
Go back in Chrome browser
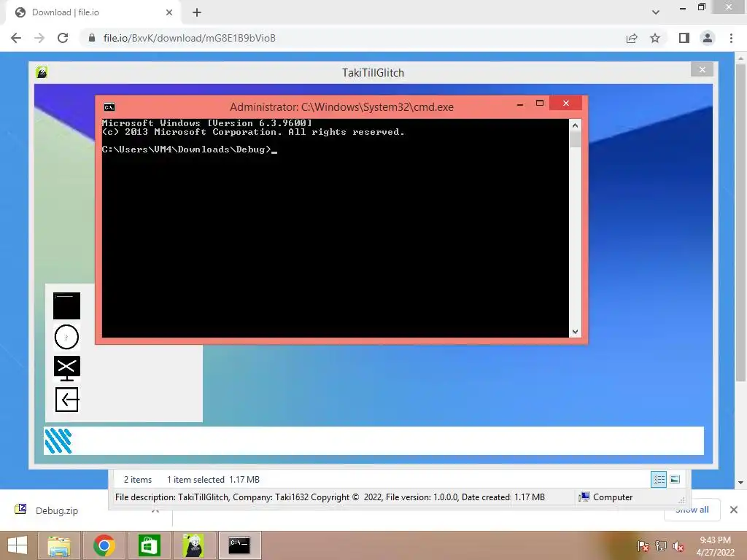[16, 38]
